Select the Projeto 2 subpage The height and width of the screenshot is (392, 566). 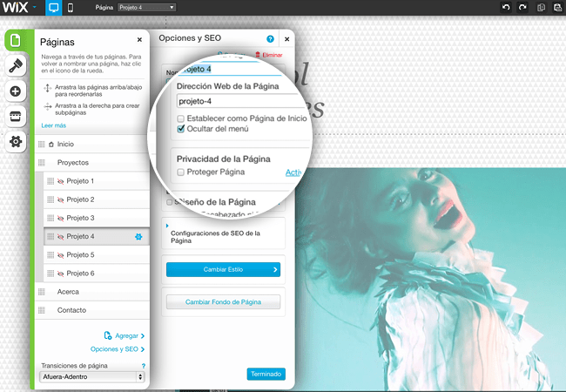pos(97,199)
